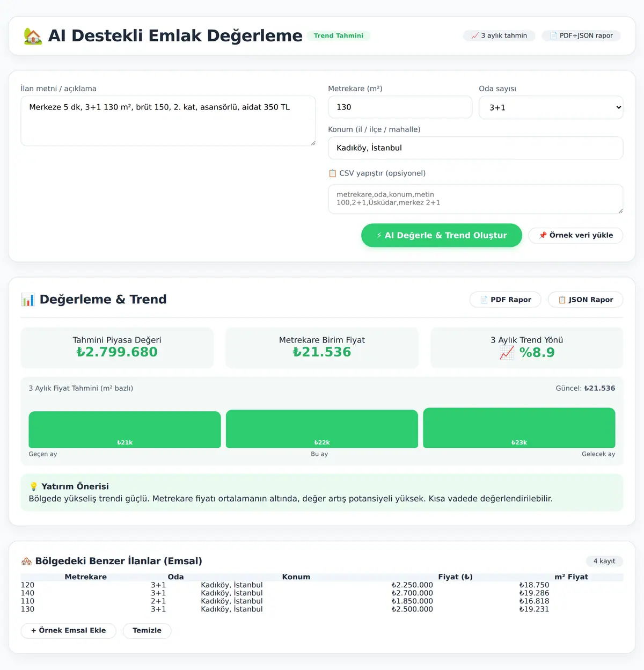Click the Metrekare Birim Fiyat ₺21.536 value
This screenshot has height=670, width=644.
tap(322, 352)
